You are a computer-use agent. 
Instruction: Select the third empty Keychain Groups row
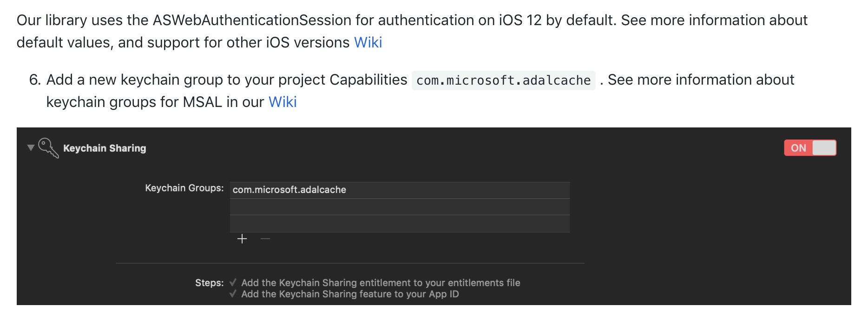coord(400,224)
